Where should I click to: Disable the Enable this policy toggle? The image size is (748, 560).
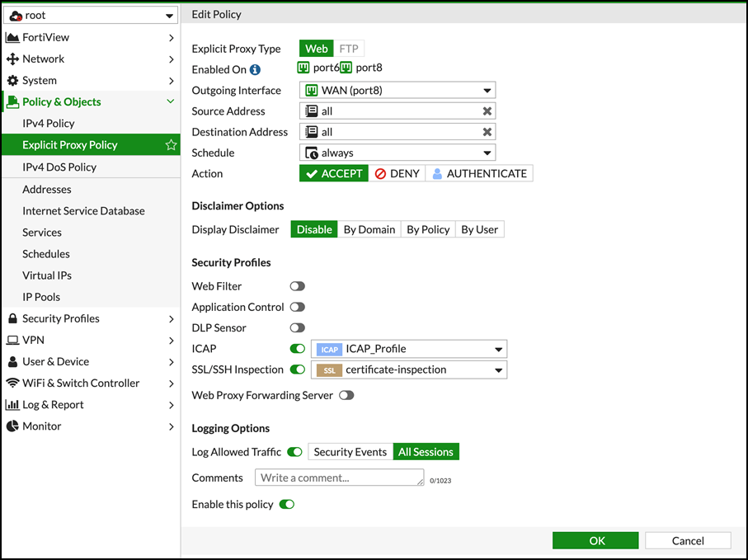pos(286,504)
